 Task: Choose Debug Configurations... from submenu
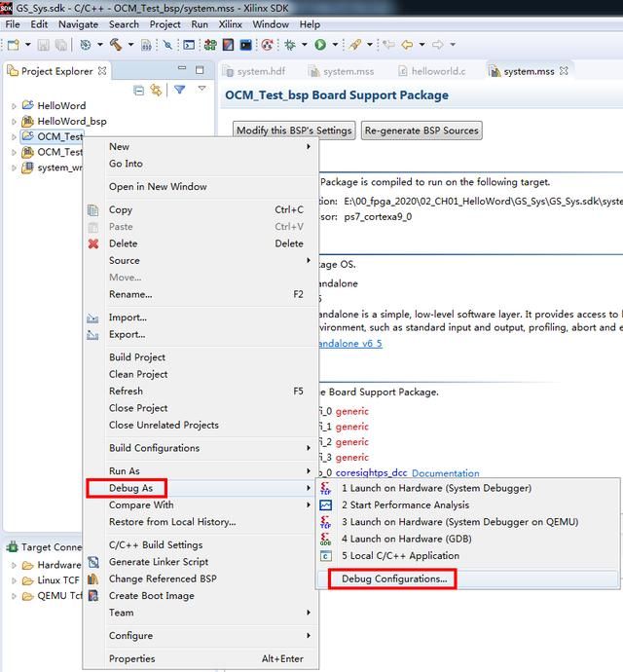pos(468,579)
